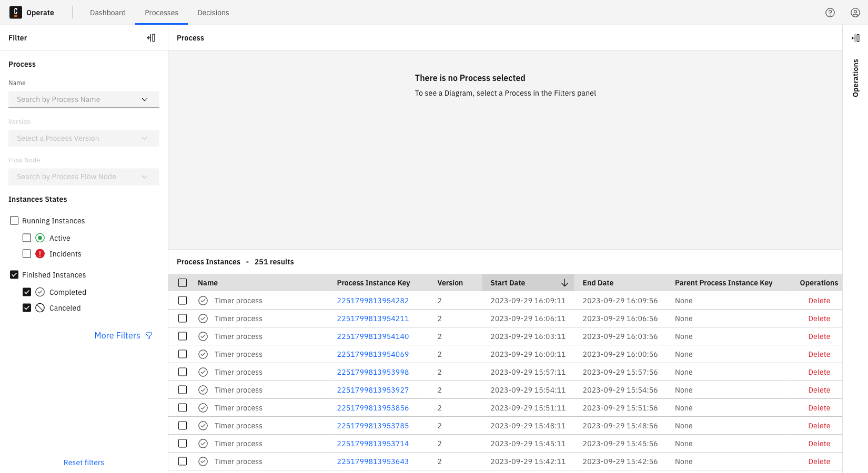Delete the instance started at 16:09:11
868x473 pixels.
(819, 301)
